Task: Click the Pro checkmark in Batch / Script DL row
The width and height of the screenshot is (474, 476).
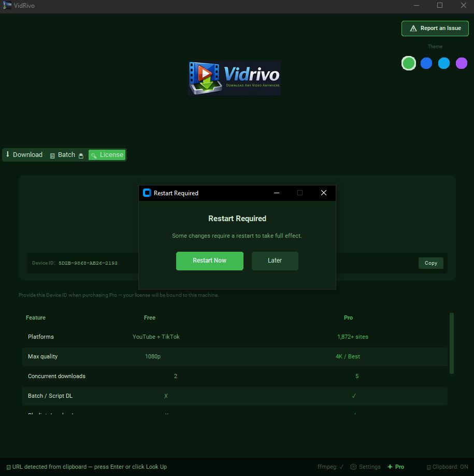Action: coord(354,396)
